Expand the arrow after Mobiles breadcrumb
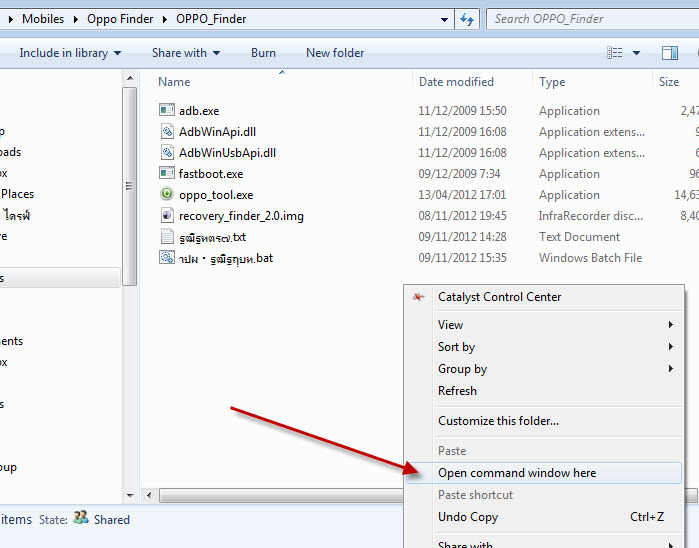The height and width of the screenshot is (548, 699). [x=75, y=19]
